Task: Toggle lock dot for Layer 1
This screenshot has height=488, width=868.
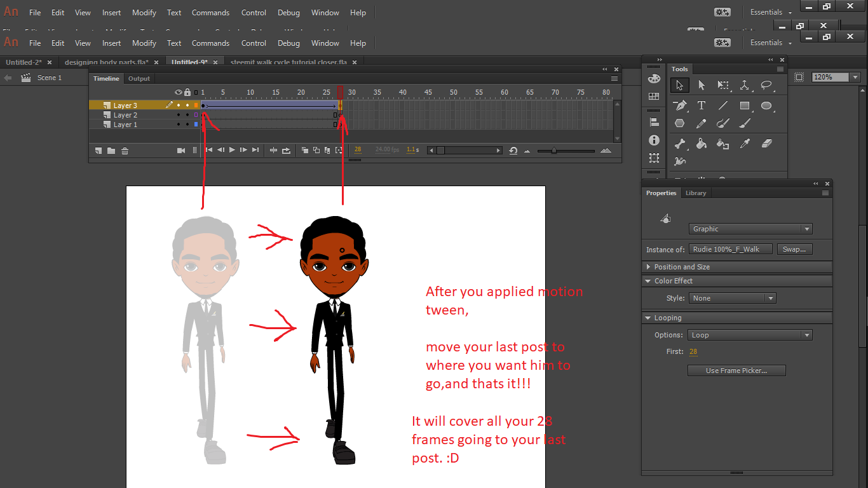Action: tap(187, 125)
